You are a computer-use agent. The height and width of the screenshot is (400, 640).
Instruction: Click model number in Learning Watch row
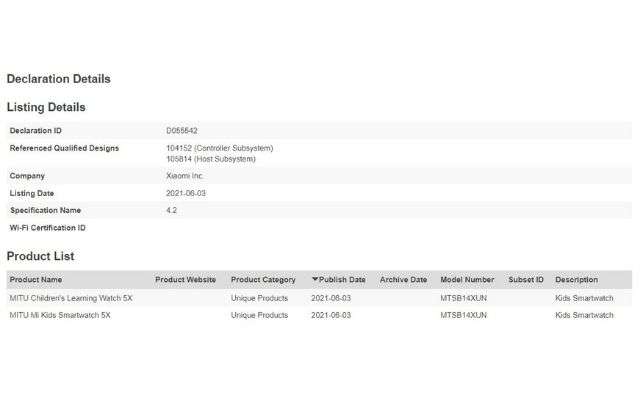click(463, 298)
